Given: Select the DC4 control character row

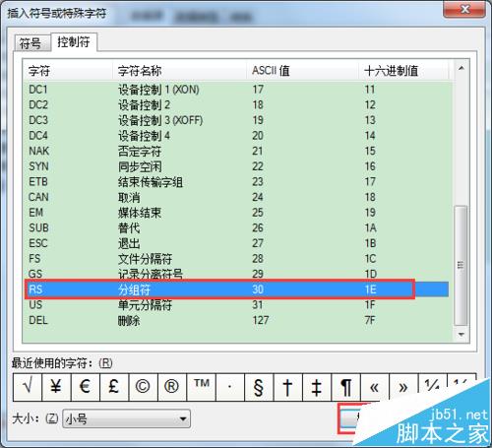Looking at the screenshot, I should click(x=237, y=136).
